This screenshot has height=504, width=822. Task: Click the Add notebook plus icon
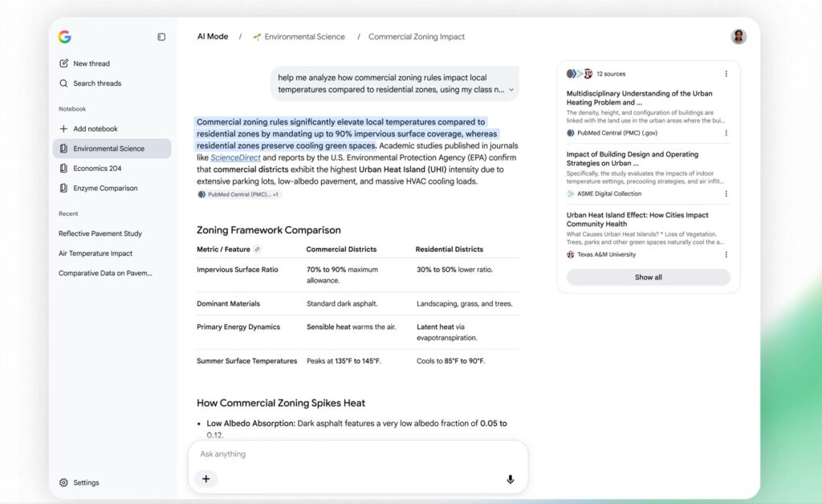(x=63, y=128)
